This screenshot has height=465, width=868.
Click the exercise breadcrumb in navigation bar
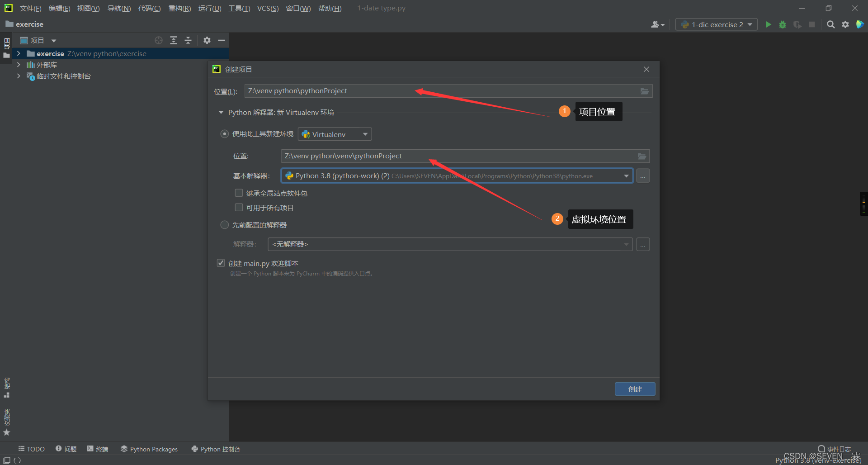(24, 24)
